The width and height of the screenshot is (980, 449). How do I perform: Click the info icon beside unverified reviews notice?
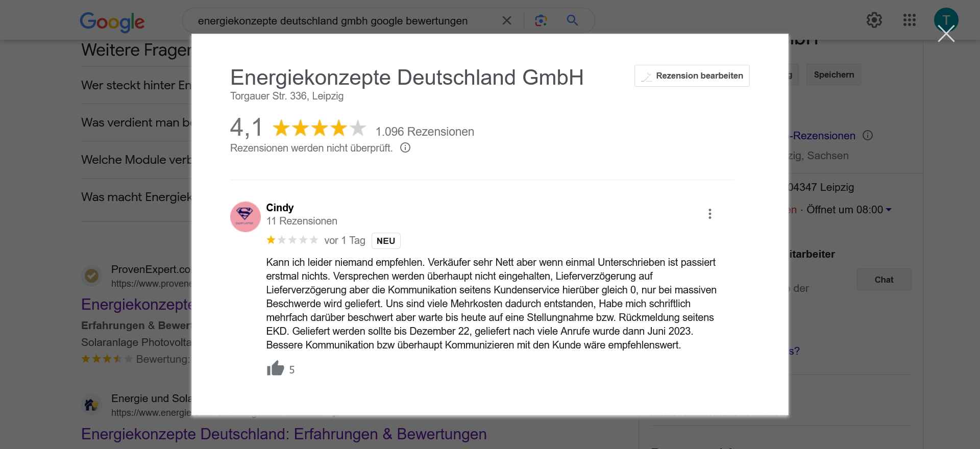point(405,148)
